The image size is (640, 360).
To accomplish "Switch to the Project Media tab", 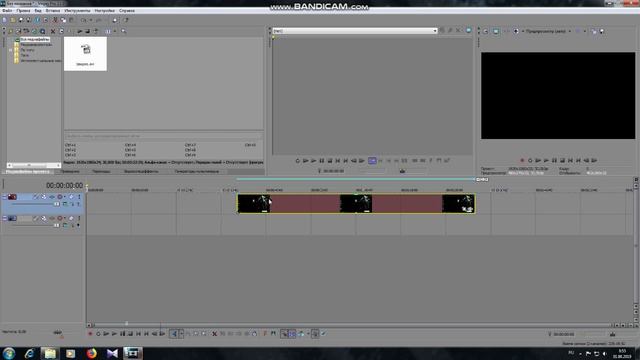I will point(28,171).
